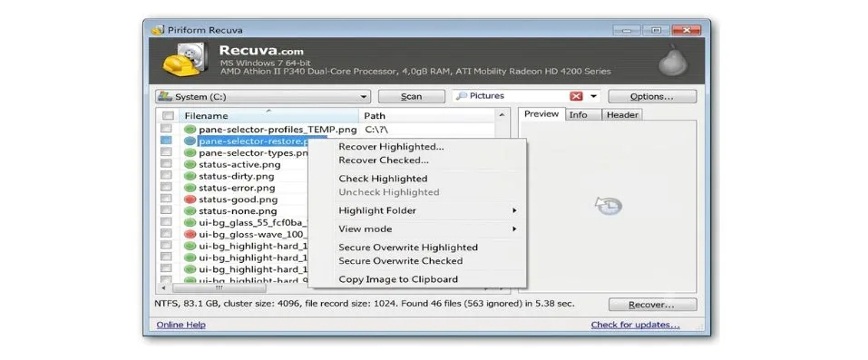Viewport: 868px width, 360px height.
Task: Select the file name status-active.png
Action: click(x=239, y=164)
